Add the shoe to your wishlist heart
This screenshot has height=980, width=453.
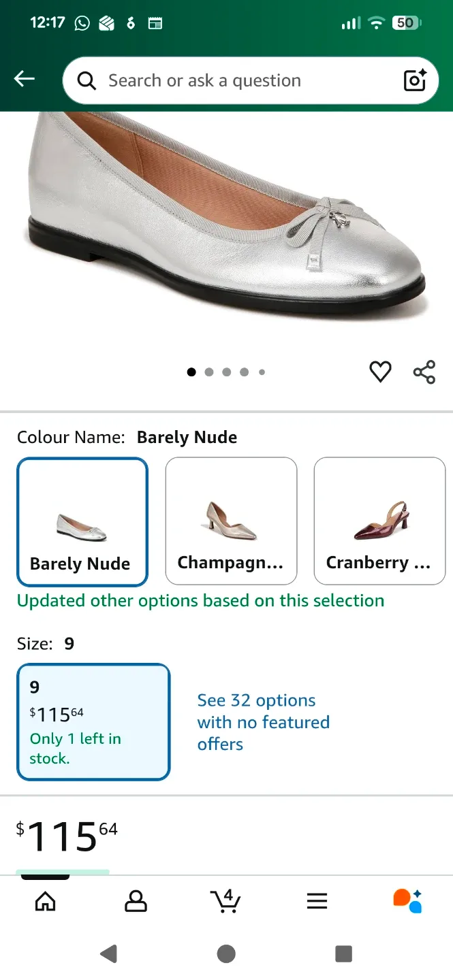(x=380, y=372)
